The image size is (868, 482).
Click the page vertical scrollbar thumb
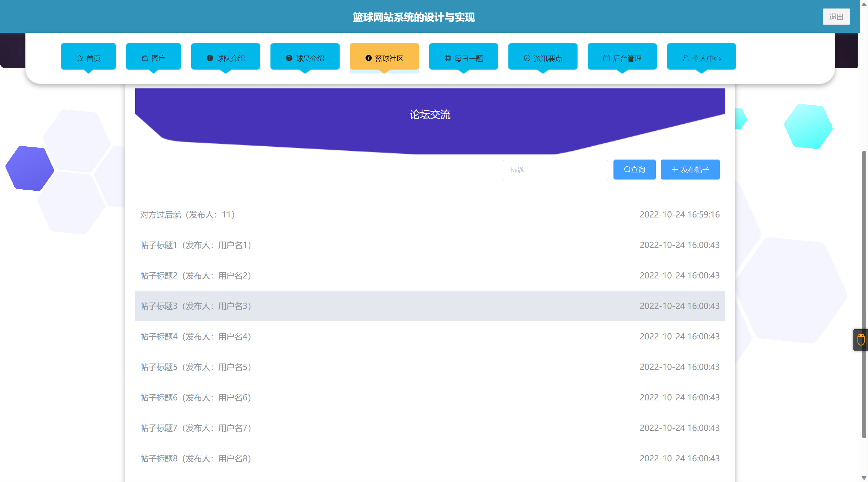point(864,295)
